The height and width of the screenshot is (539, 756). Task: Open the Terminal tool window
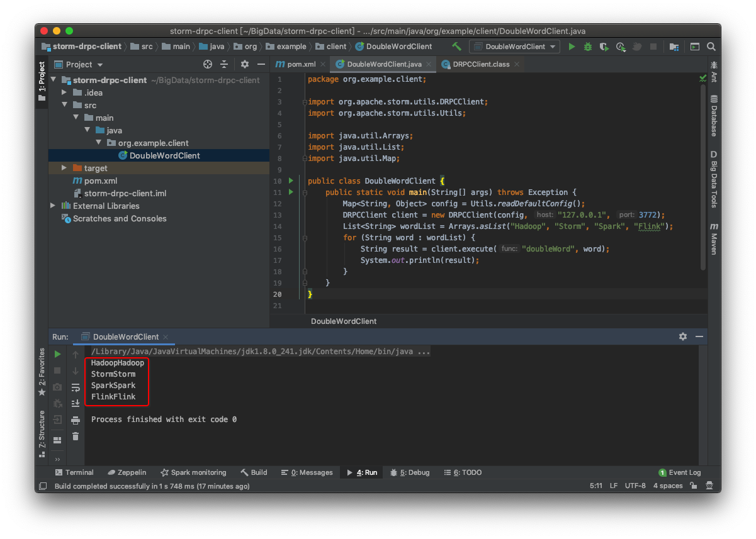click(74, 472)
